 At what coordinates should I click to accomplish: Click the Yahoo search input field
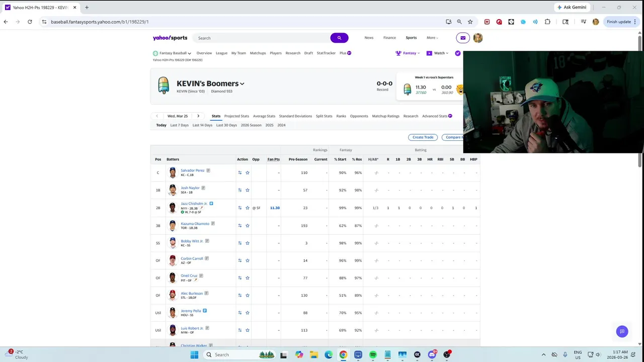(262, 38)
